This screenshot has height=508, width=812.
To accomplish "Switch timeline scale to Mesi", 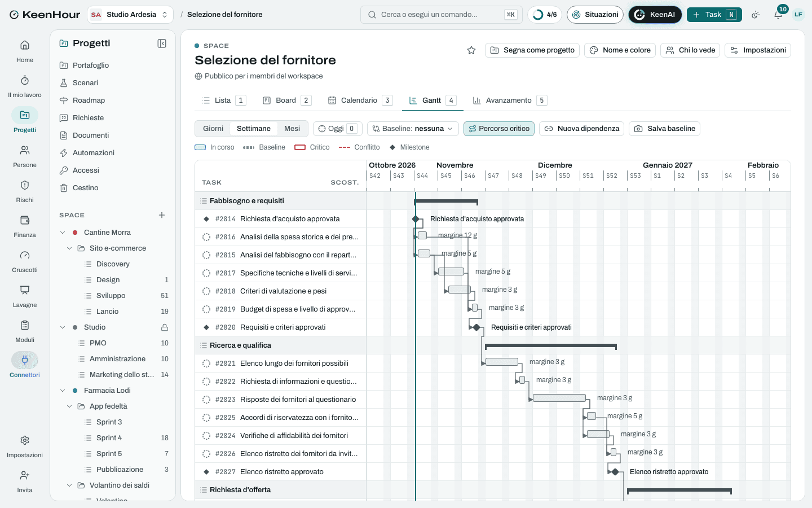I will 292,129.
